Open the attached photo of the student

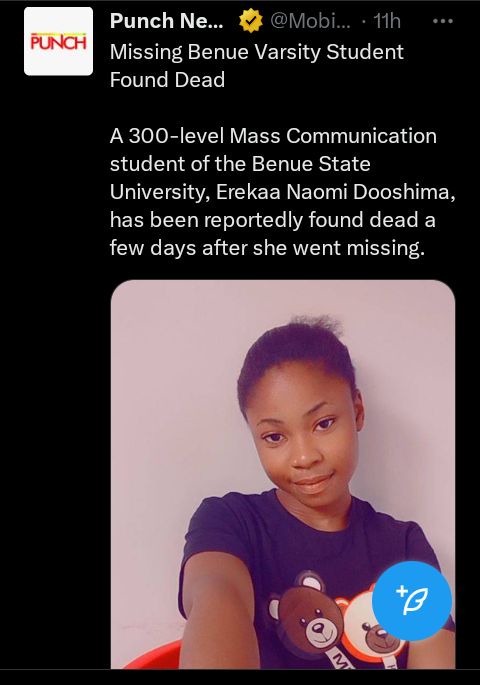(x=283, y=474)
